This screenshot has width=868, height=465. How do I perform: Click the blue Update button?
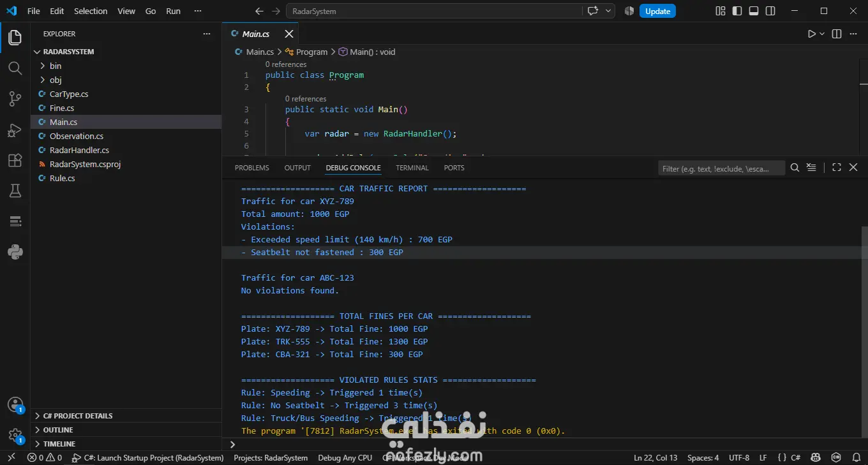pos(657,11)
